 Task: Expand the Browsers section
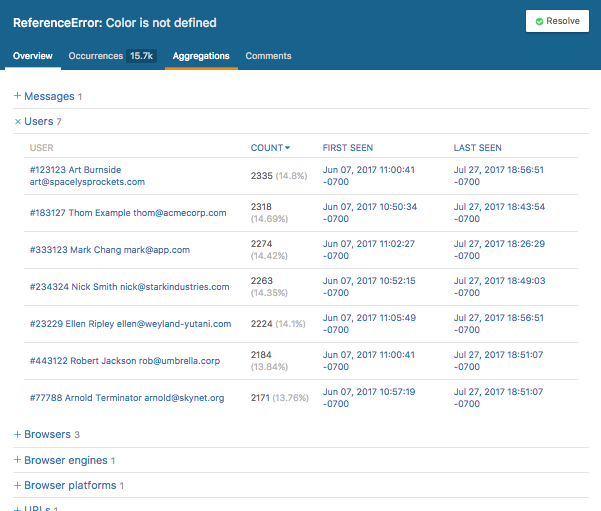[x=47, y=434]
